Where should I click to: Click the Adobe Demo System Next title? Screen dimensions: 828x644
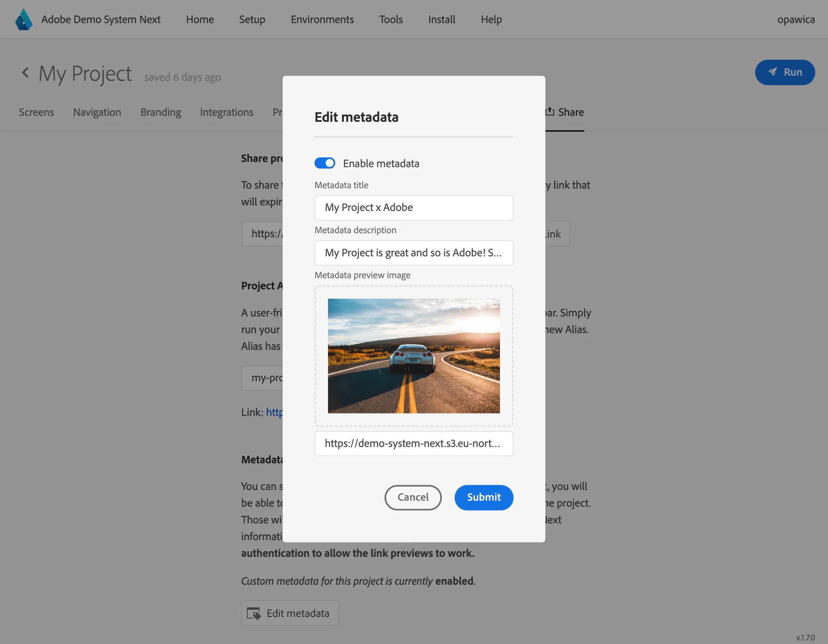(101, 20)
